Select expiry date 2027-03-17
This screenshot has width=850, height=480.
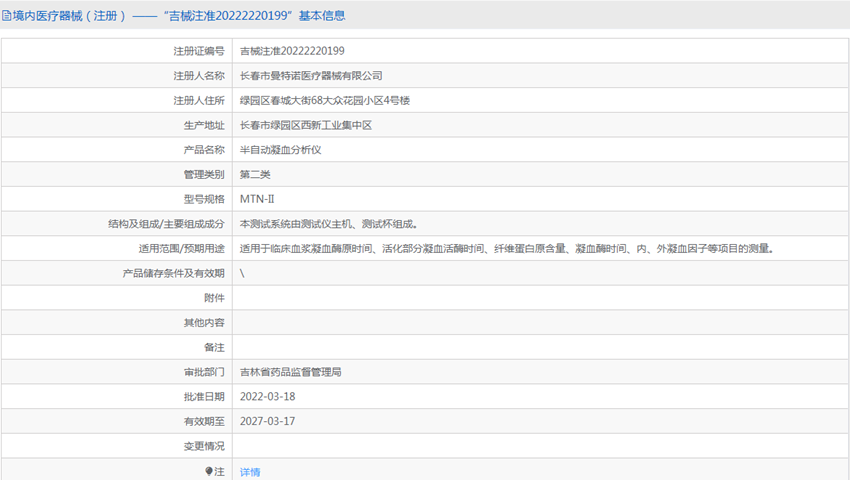pyautogui.click(x=268, y=421)
